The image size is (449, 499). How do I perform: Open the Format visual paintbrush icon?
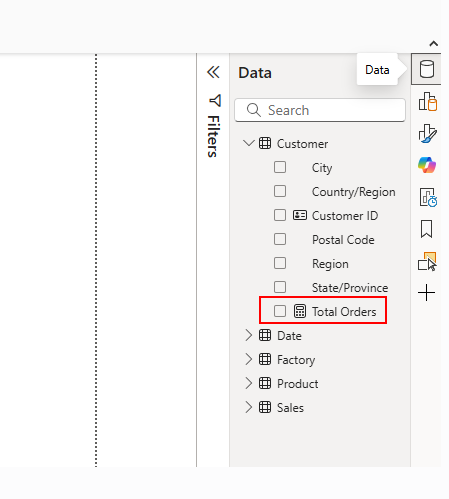(427, 133)
